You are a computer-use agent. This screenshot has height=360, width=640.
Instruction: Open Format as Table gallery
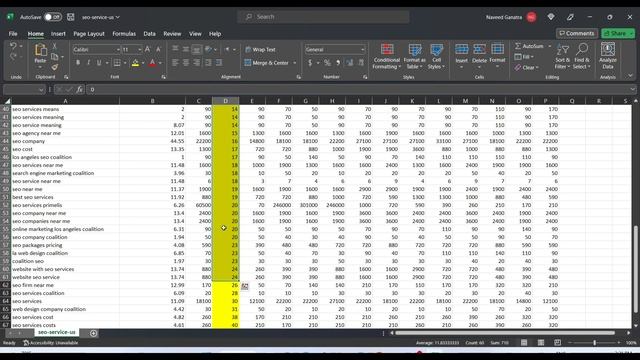[414, 56]
